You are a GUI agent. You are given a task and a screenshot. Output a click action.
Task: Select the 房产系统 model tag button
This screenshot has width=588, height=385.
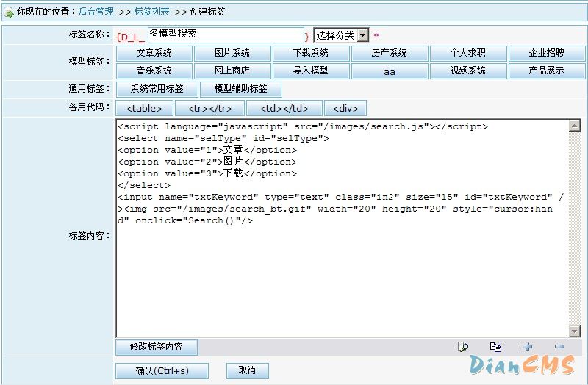[x=390, y=53]
